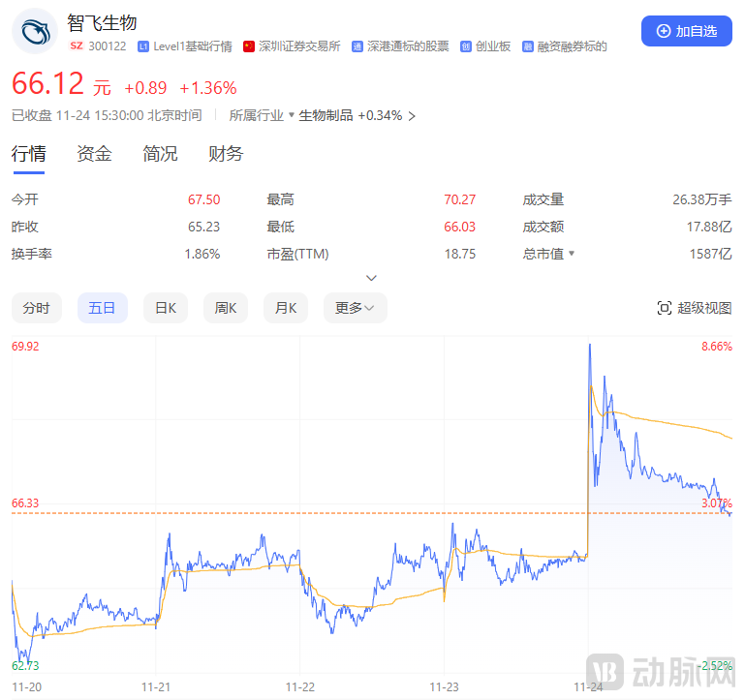Click the 市盈(TTM) value 18.75
This screenshot has width=745, height=700.
(x=459, y=254)
